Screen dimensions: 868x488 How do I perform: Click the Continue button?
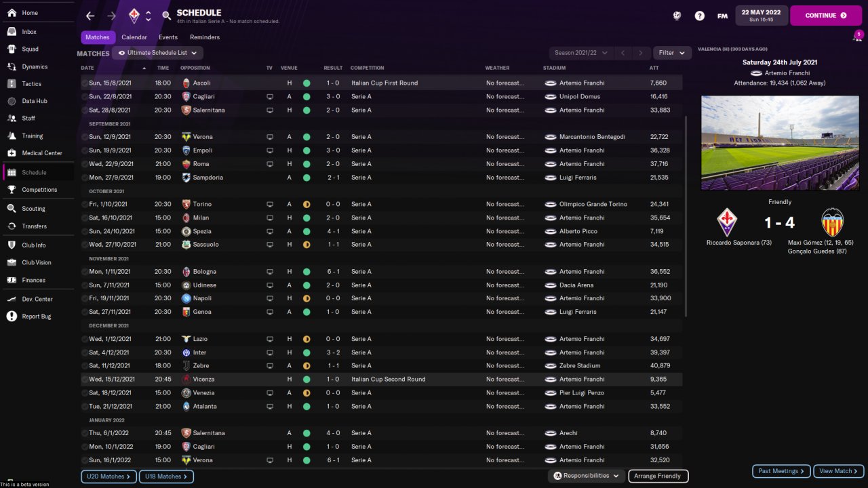coord(826,16)
